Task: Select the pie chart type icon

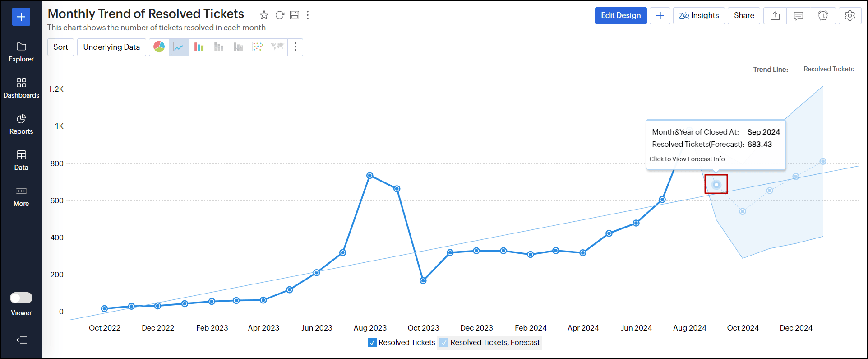Action: [x=159, y=47]
